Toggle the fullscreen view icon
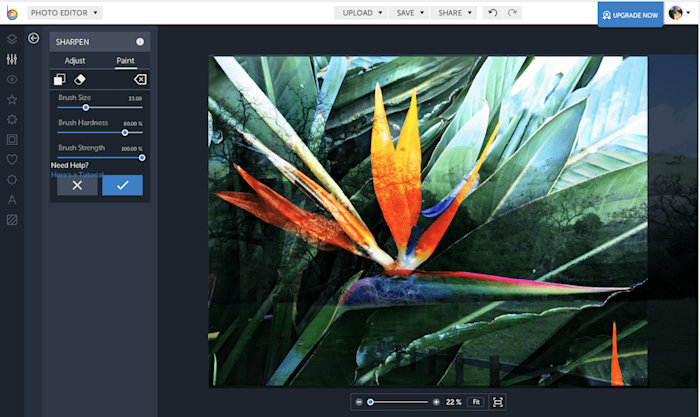This screenshot has width=700, height=417. (497, 402)
